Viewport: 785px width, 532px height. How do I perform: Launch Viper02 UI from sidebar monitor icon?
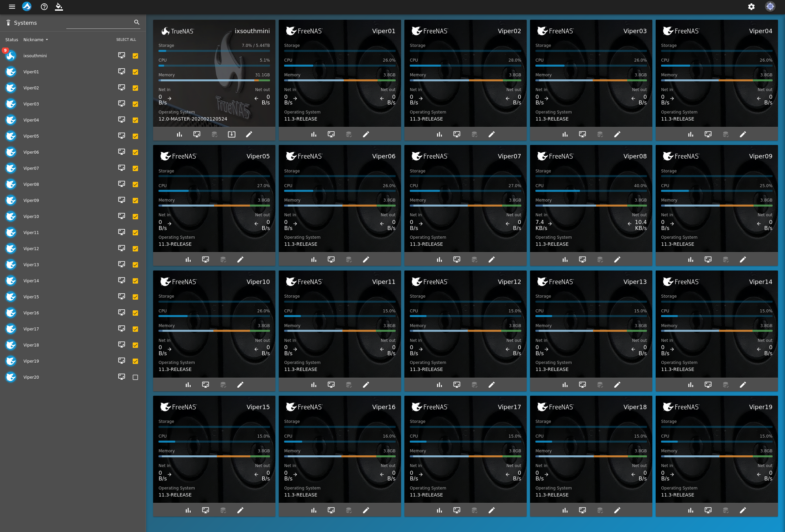pos(122,88)
